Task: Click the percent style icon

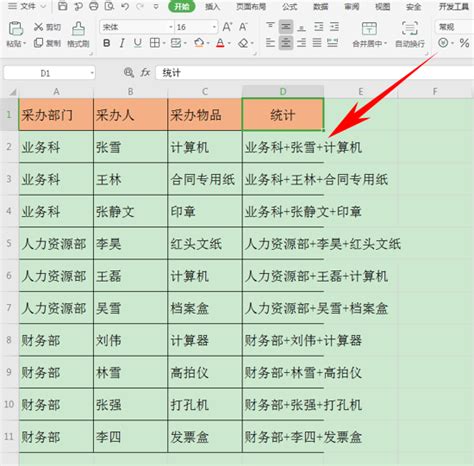Action: 464,43
